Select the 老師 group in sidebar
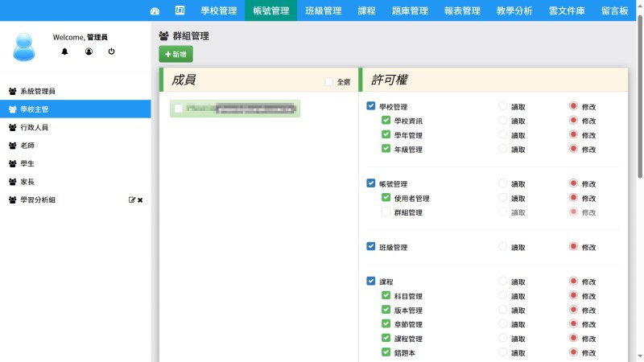 tap(27, 146)
